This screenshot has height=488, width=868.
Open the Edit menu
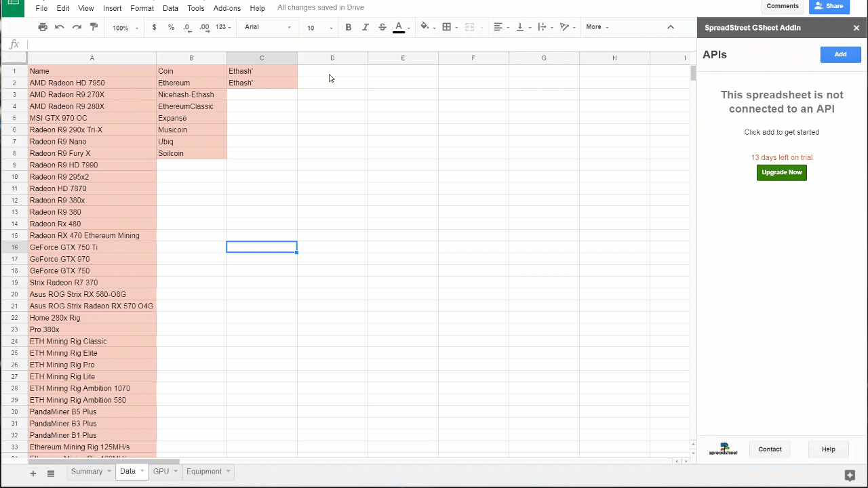[x=63, y=8]
